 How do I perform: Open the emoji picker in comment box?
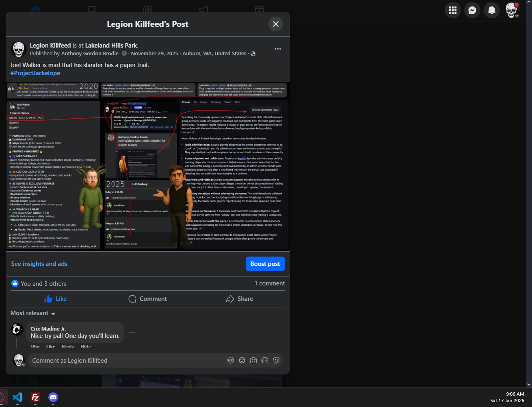pyautogui.click(x=242, y=360)
